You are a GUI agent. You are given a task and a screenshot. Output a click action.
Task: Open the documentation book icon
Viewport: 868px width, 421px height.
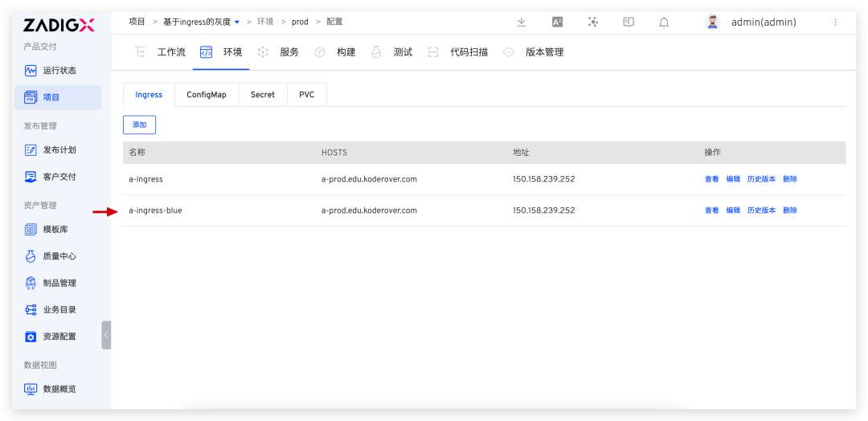click(628, 22)
